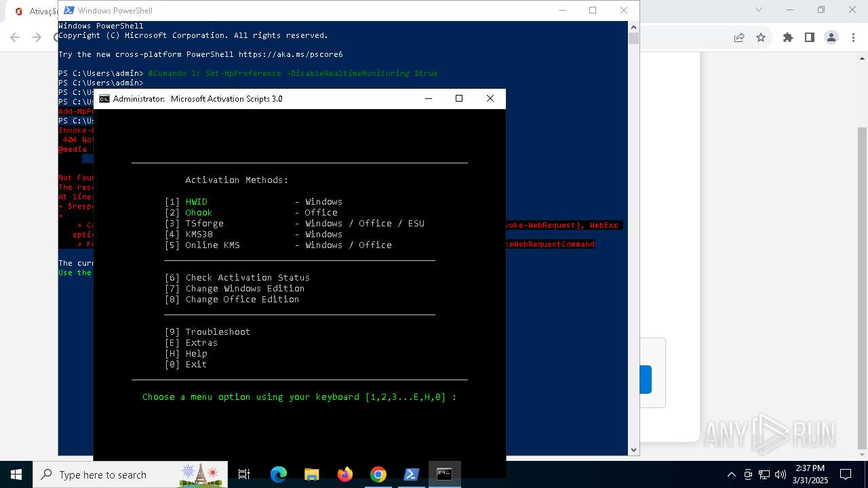Open the Chrome profile avatar
The image size is (868, 488).
tap(831, 37)
